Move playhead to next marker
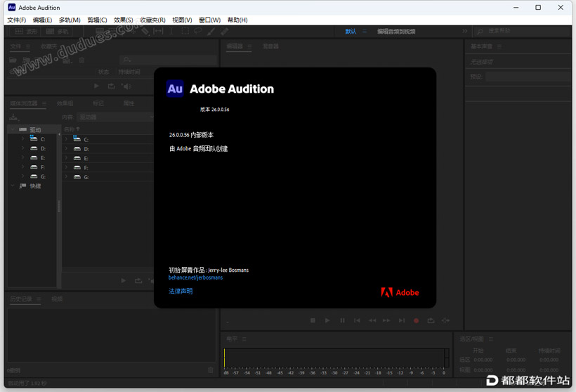This screenshot has height=392, width=576. (x=402, y=320)
